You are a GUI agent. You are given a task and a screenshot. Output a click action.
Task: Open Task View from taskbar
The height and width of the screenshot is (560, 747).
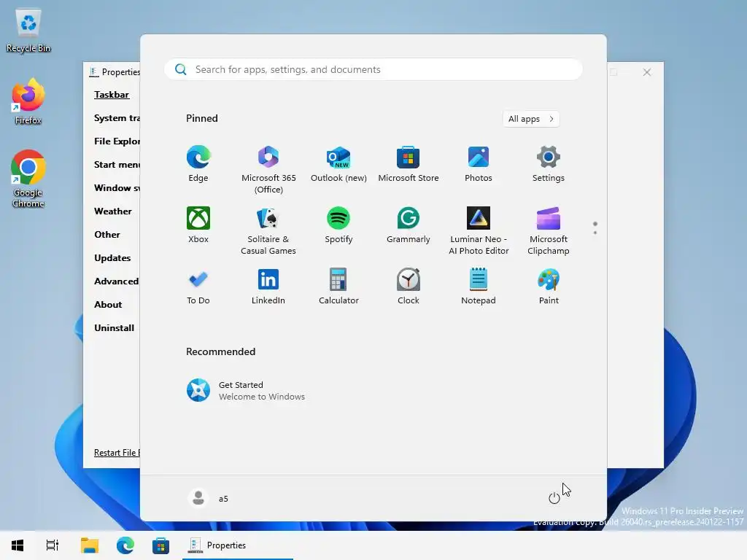53,545
